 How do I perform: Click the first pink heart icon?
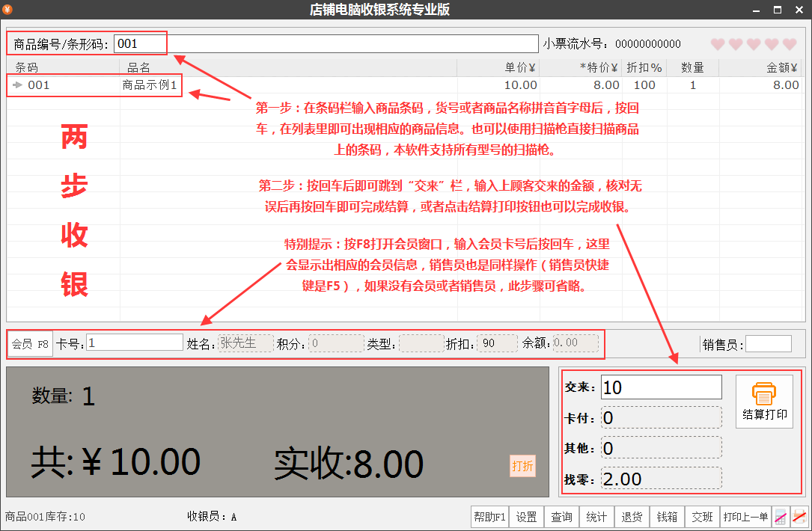(x=718, y=44)
